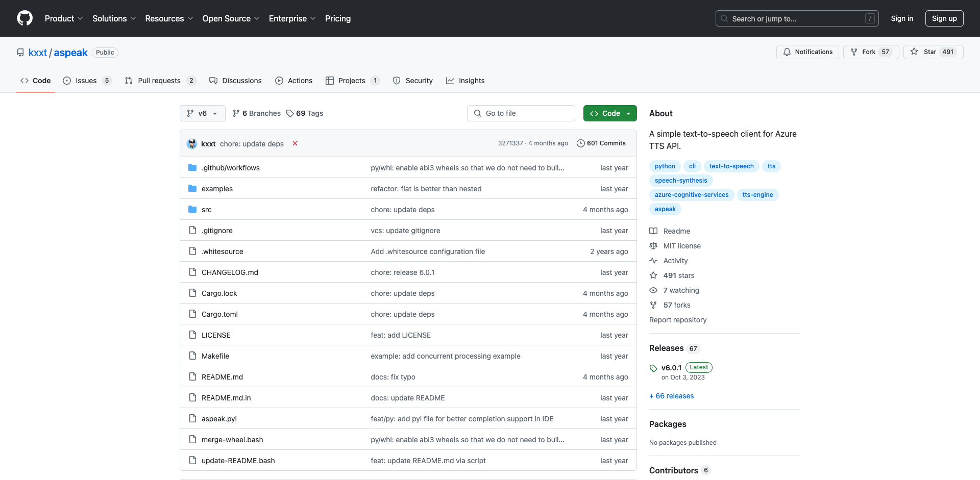Click the tts-engine topic tag
Viewport: 980px width, 480px height.
757,195
